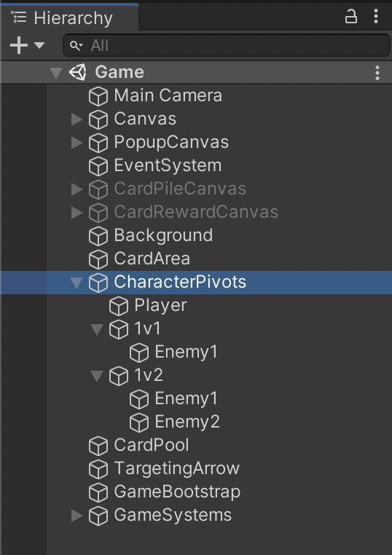The image size is (392, 555).
Task: Click the plus icon to create object
Action: point(19,45)
